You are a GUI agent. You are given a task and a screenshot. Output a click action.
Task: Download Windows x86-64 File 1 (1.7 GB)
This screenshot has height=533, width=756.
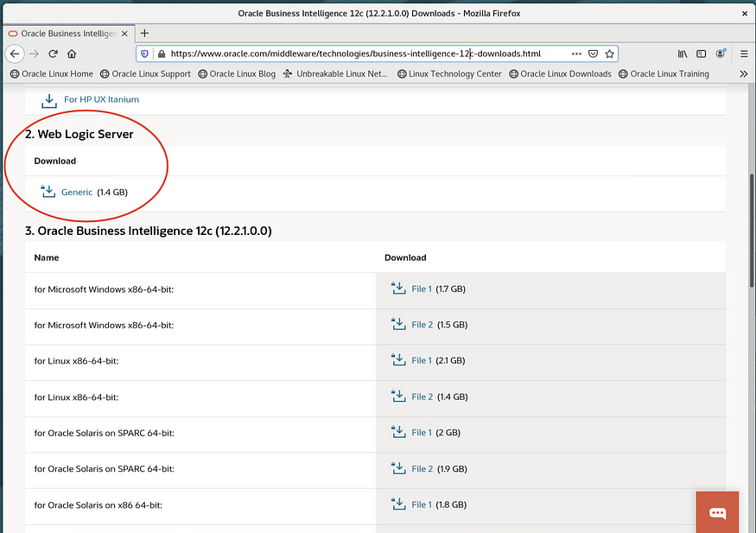click(x=422, y=289)
